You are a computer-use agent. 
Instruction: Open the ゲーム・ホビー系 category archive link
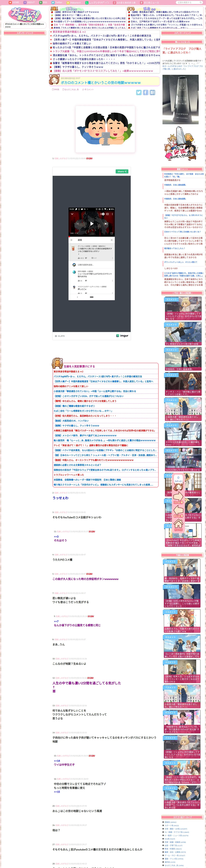point(175,856)
